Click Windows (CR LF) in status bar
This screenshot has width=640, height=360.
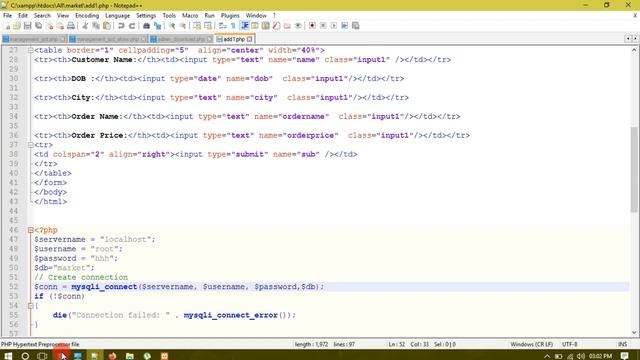coord(531,344)
